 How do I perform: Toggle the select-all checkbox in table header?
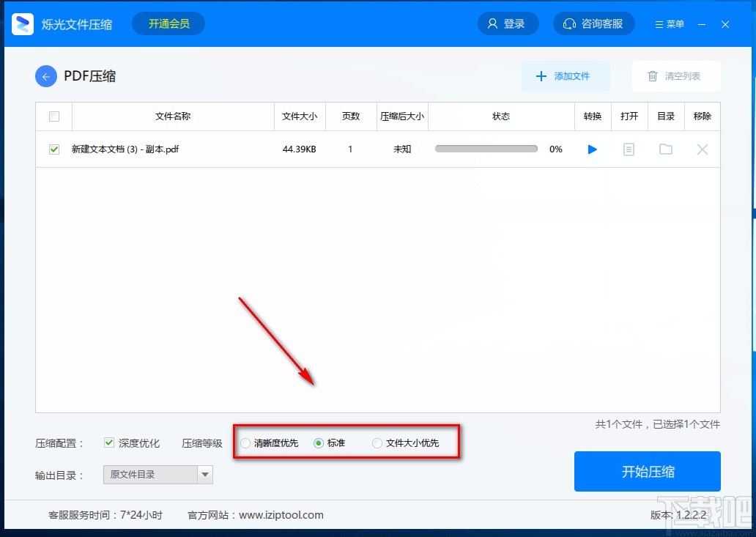54,116
